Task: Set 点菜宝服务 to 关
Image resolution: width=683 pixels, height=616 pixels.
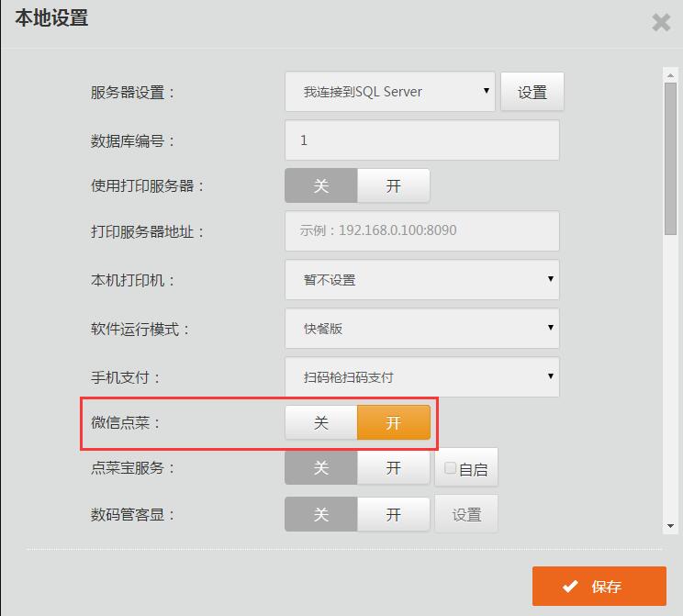Action: pyautogui.click(x=320, y=468)
